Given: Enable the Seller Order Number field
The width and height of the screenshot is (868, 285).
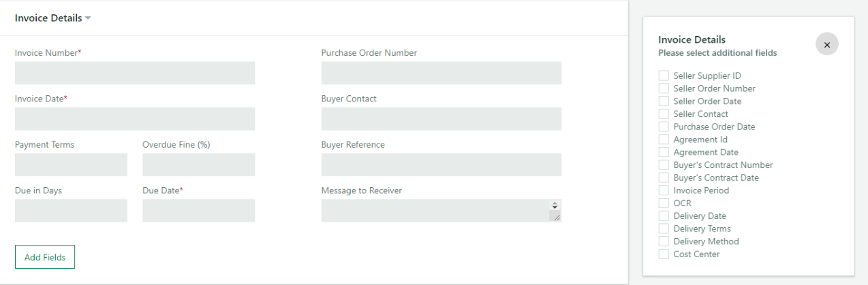Looking at the screenshot, I should [664, 88].
